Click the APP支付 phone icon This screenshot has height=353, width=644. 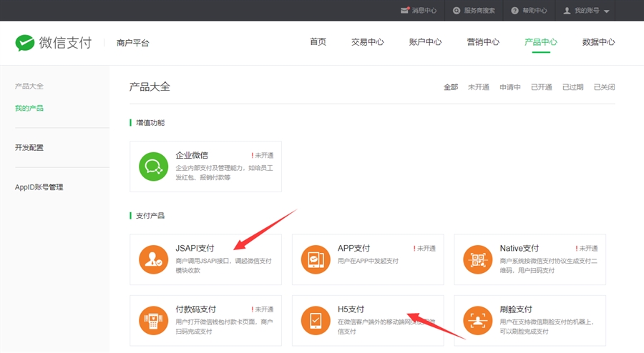pos(316,259)
